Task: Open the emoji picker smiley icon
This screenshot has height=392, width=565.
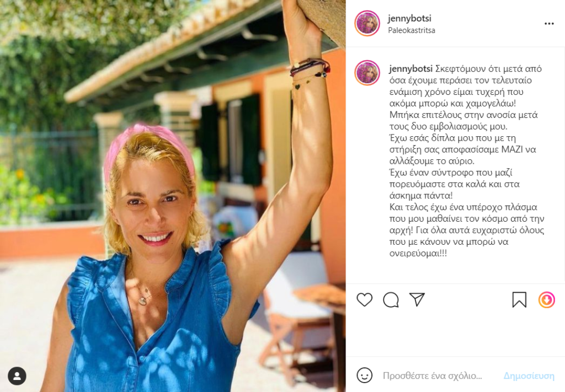Action: click(364, 375)
